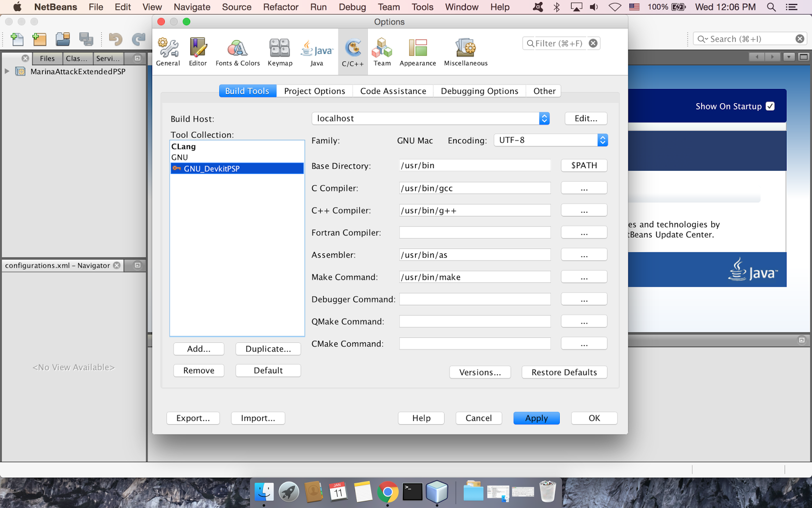Click the Save All toolbar icon

point(86,39)
